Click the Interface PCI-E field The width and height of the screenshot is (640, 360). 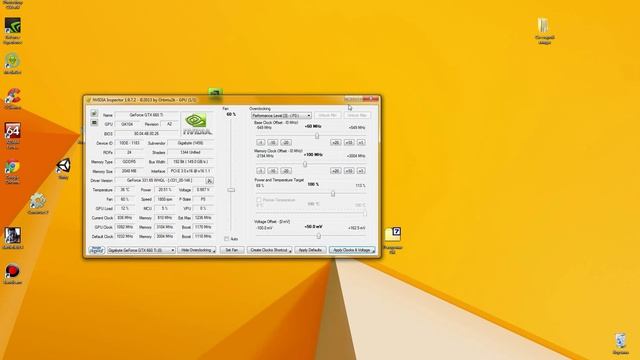[x=191, y=171]
